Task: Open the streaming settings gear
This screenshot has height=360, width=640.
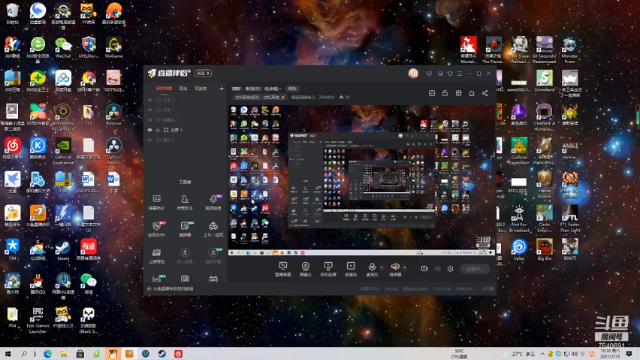Action: 450,269
